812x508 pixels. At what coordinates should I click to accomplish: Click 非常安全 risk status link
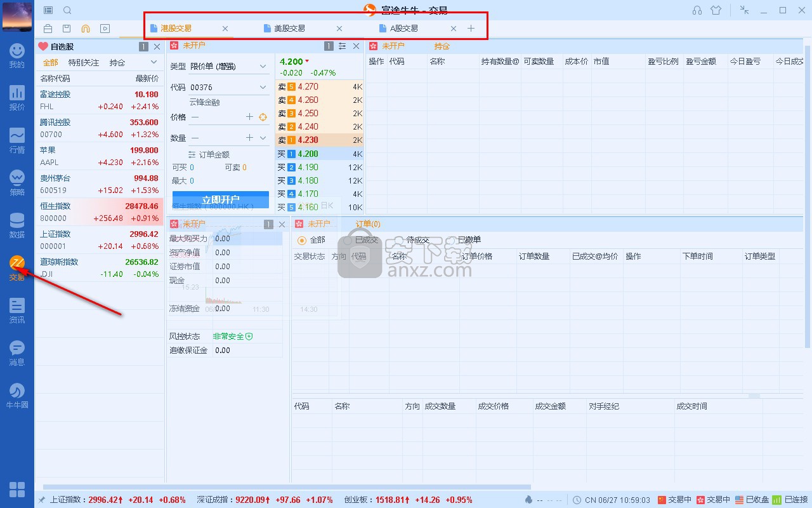click(x=232, y=337)
